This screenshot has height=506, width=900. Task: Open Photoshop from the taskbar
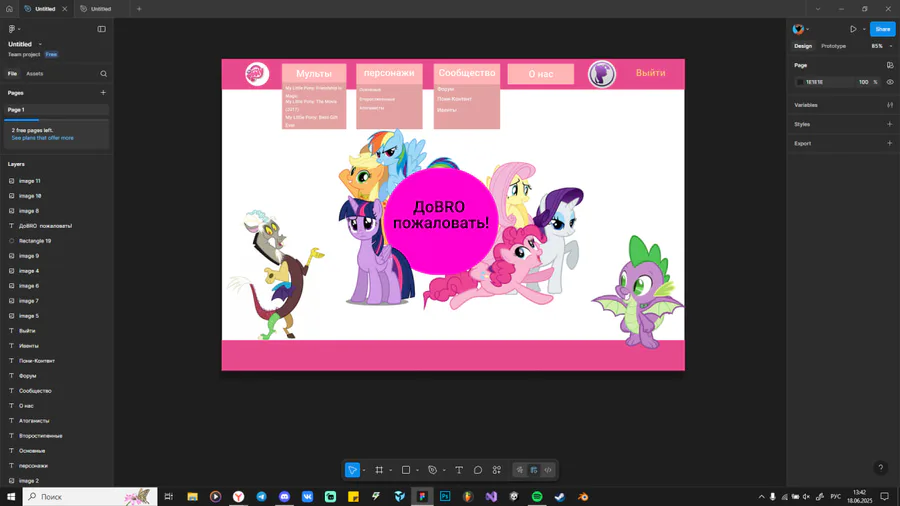coord(445,496)
